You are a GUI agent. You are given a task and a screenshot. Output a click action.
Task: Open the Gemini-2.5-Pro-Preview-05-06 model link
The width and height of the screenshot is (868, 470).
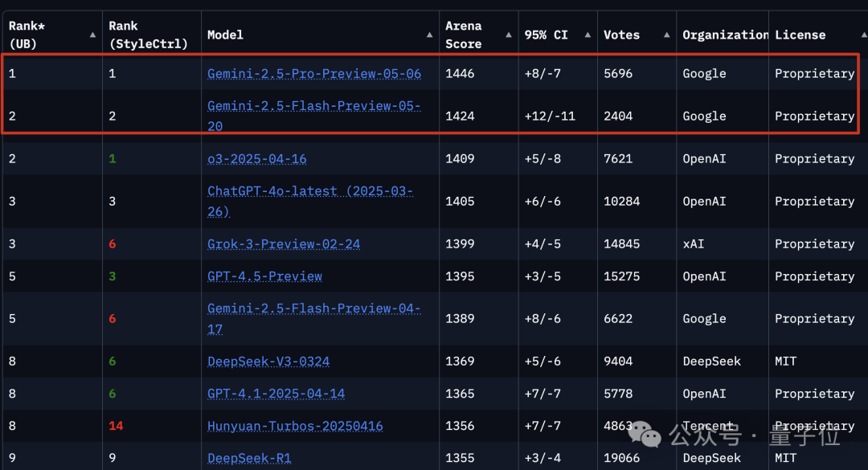(313, 74)
